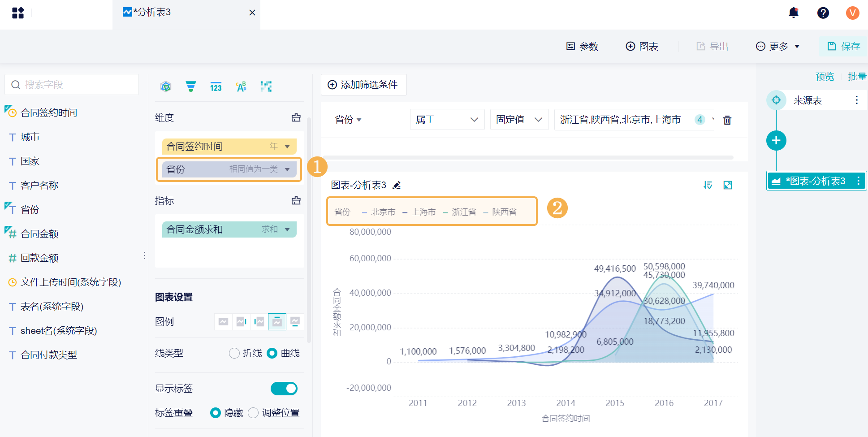The height and width of the screenshot is (437, 868).
Task: Click the field panel resize handle dots
Action: 144,255
